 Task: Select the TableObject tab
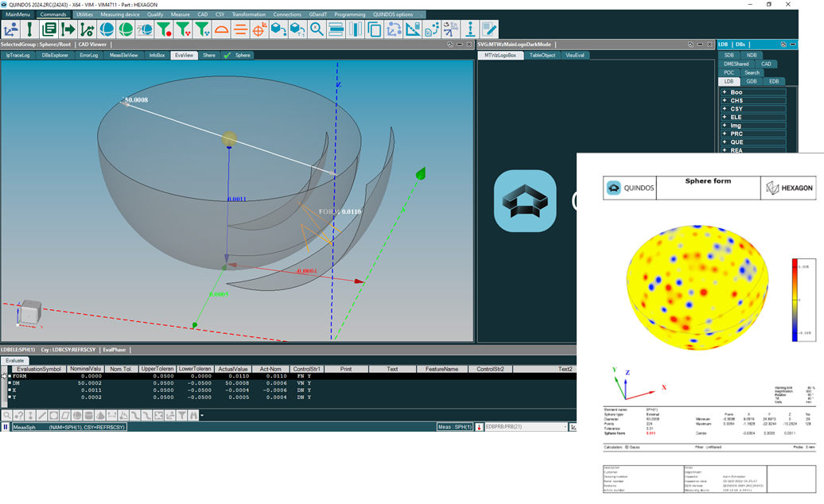point(542,55)
